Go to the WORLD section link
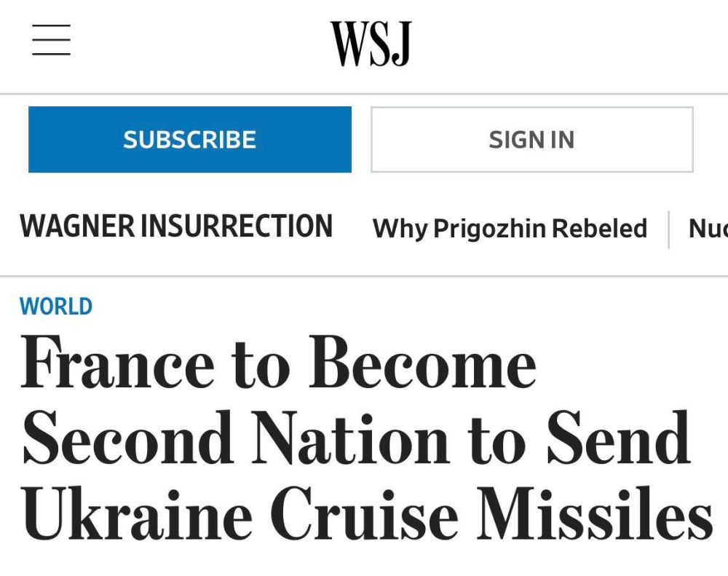Viewport: 728px width, 576px height. click(x=56, y=307)
